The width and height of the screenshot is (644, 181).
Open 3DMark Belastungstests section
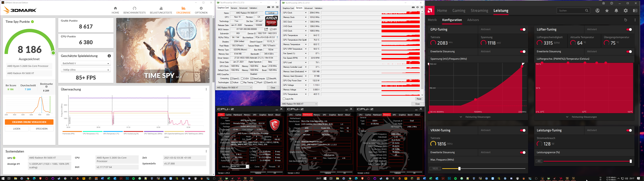pos(161,10)
